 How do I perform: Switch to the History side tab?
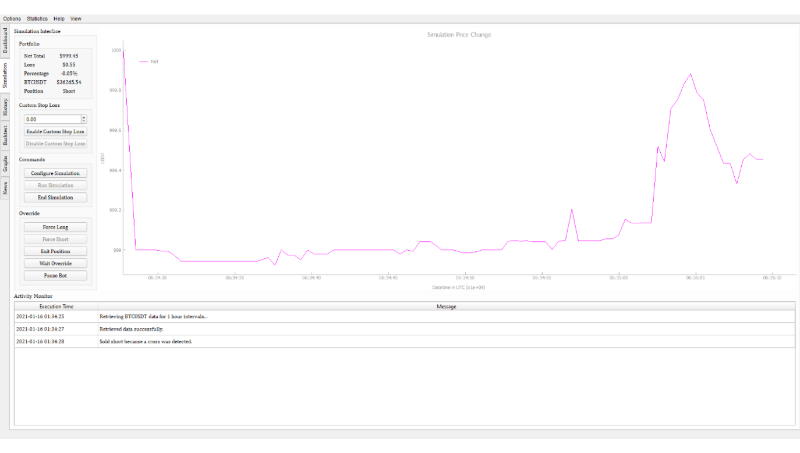click(5, 107)
